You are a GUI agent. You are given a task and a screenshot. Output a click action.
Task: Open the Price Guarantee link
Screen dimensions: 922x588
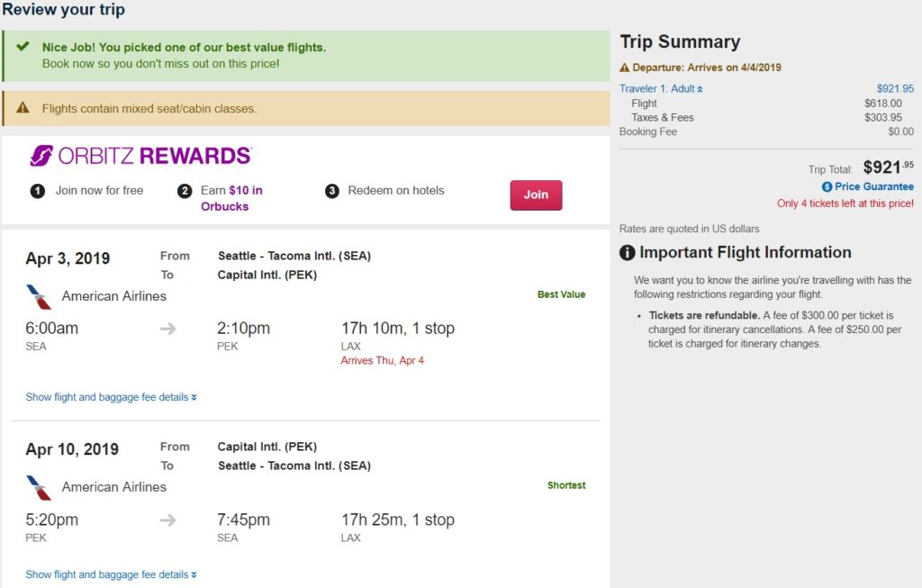tap(873, 186)
